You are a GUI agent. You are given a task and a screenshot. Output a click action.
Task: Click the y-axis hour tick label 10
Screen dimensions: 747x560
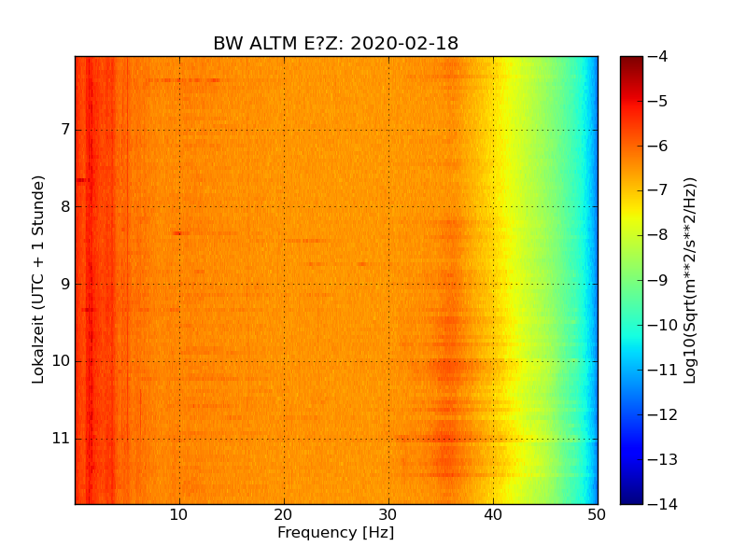61,361
